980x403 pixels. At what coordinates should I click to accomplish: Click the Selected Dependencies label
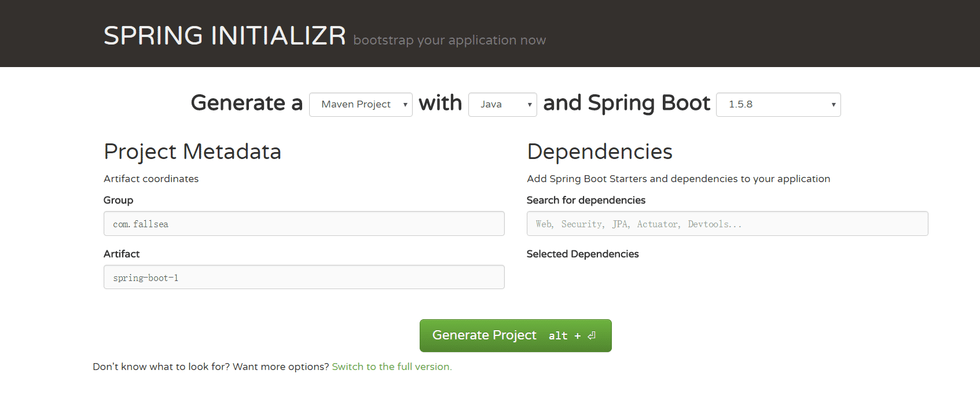[582, 254]
